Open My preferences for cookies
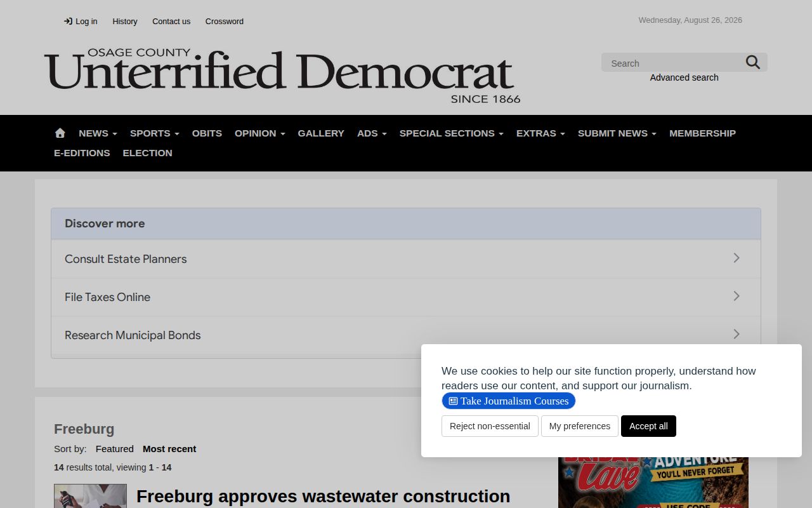 point(580,426)
